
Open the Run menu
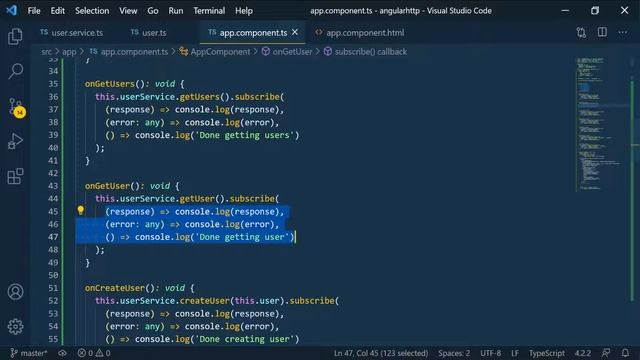point(176,11)
